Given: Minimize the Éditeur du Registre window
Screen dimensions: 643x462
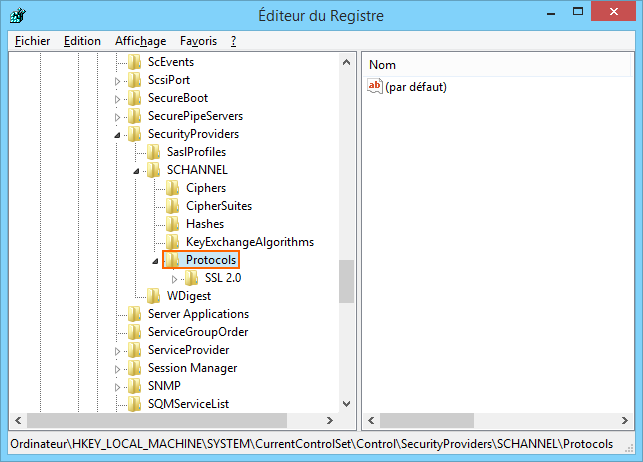Looking at the screenshot, I should (551, 13).
